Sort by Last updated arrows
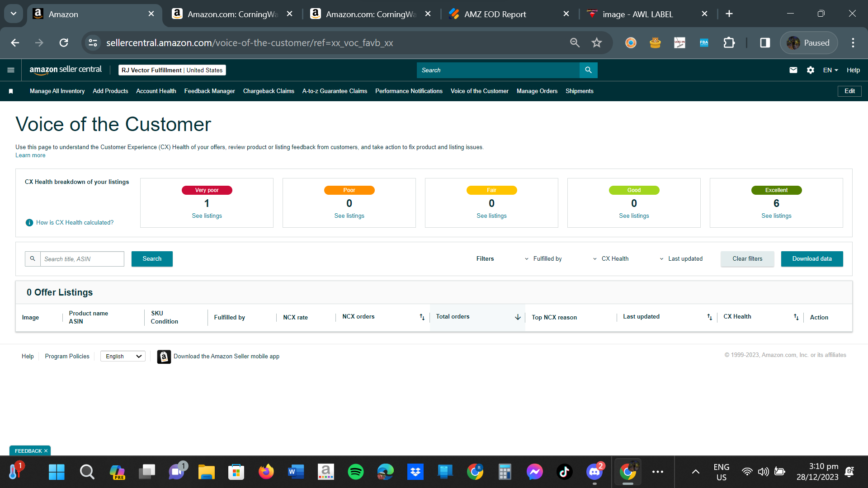Image resolution: width=868 pixels, height=488 pixels. coord(709,317)
